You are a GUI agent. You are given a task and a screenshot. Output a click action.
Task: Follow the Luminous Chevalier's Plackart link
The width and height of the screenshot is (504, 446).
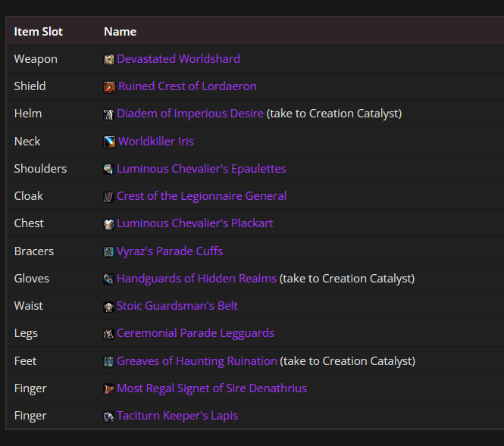(x=195, y=223)
